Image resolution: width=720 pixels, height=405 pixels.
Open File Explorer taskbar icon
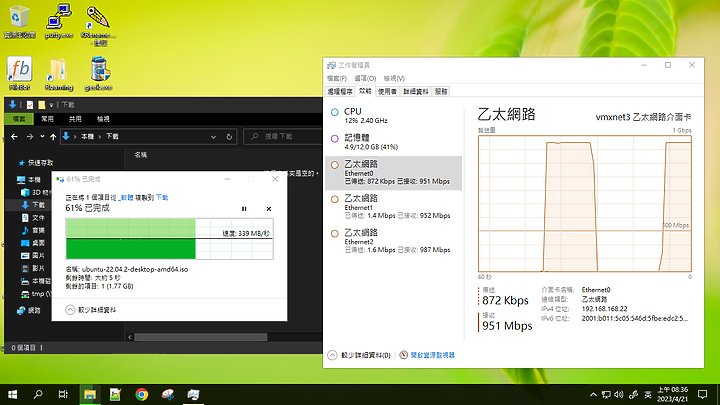[x=90, y=394]
